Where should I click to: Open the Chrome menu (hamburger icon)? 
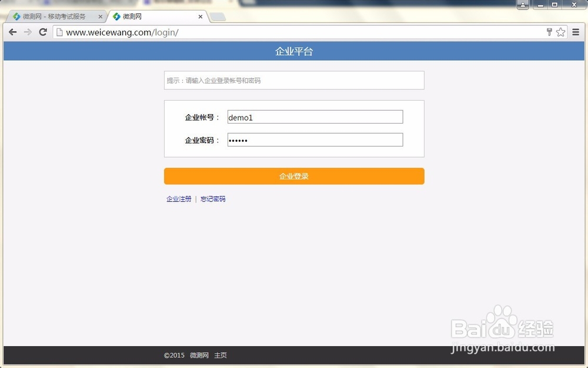click(x=577, y=32)
